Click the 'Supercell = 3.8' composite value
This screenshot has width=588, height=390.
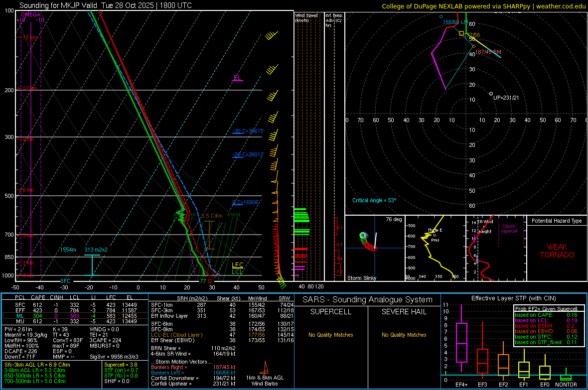[121, 365]
